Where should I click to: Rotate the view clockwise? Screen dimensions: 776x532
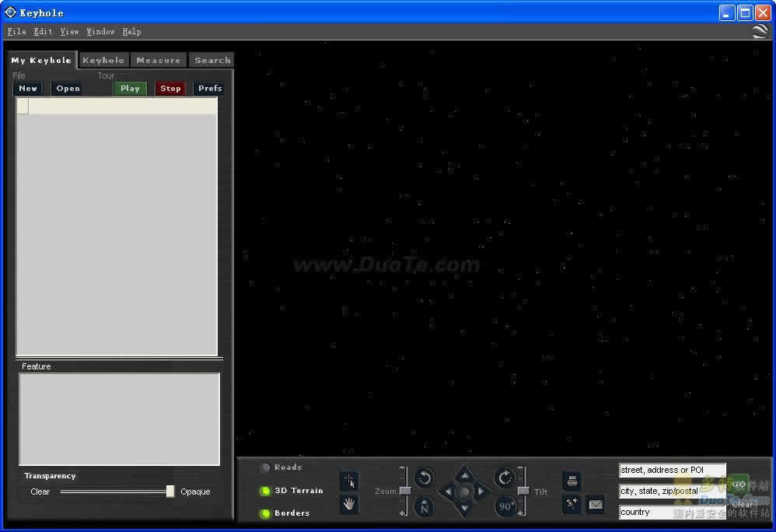(505, 478)
